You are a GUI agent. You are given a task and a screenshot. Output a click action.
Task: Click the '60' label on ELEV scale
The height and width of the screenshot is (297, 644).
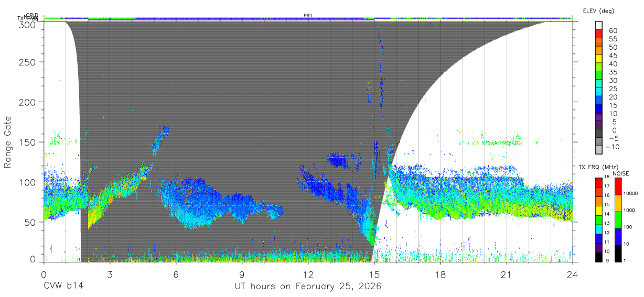click(613, 31)
